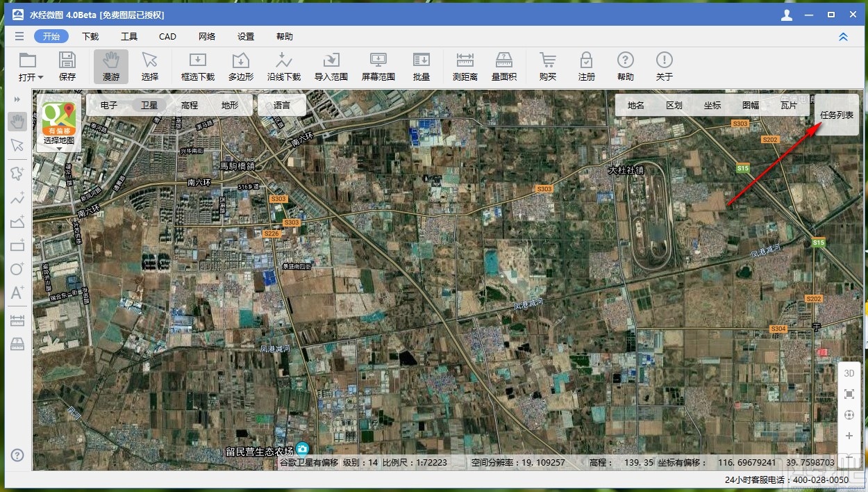868x492 pixels.
Task: Open the CAD menu tab
Action: [x=167, y=37]
